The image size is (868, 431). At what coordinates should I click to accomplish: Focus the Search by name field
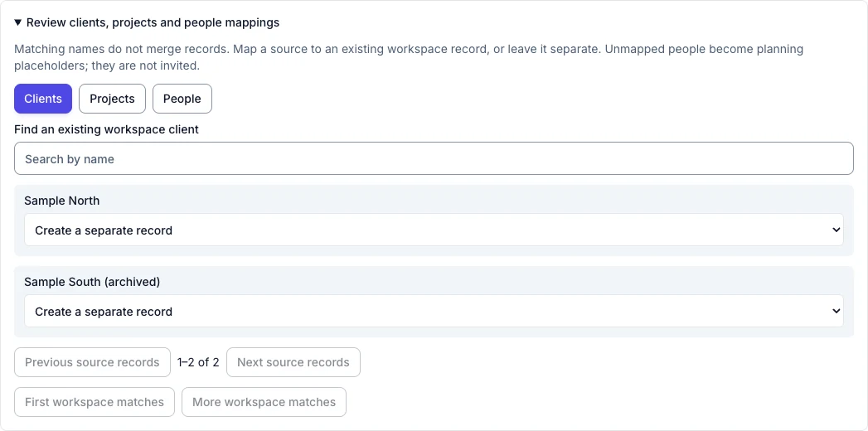coord(434,159)
